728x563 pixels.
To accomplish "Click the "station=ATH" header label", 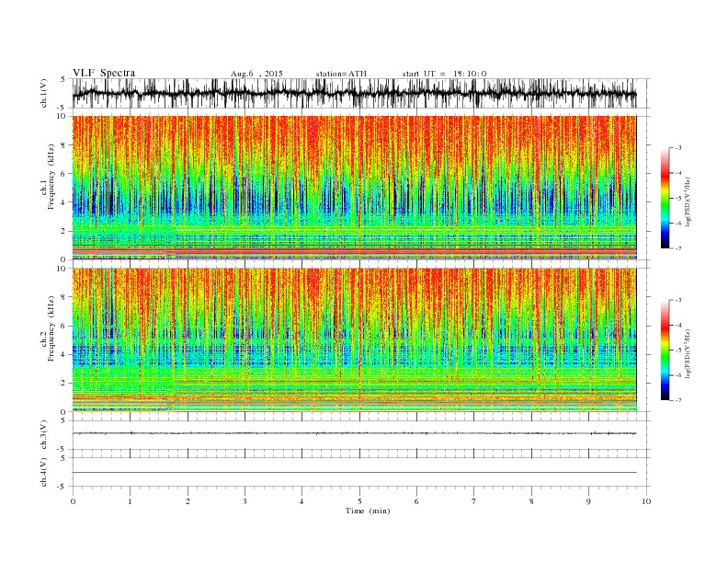I will click(x=341, y=74).
